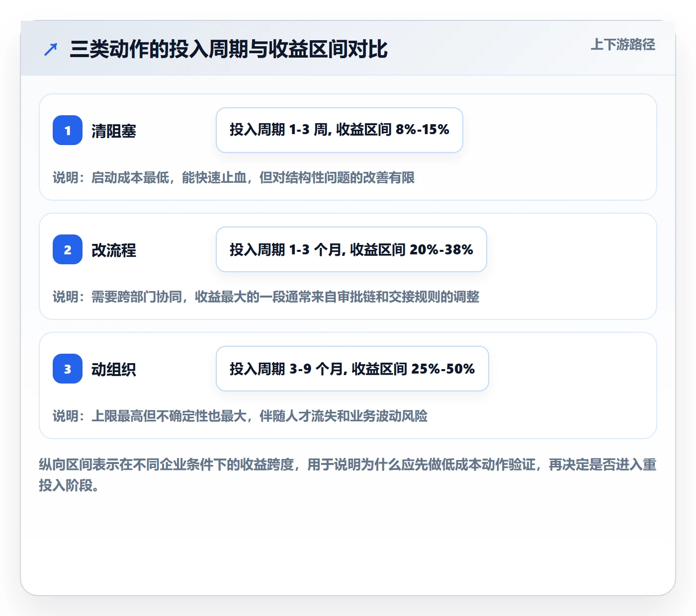Click the 改流程 action name
This screenshot has height=616, width=696.
pyautogui.click(x=114, y=250)
